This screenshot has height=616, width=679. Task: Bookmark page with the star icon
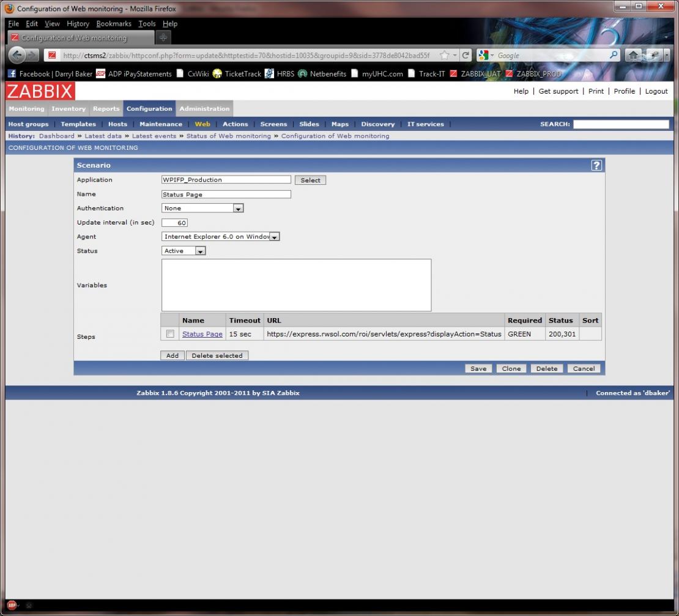click(x=444, y=55)
